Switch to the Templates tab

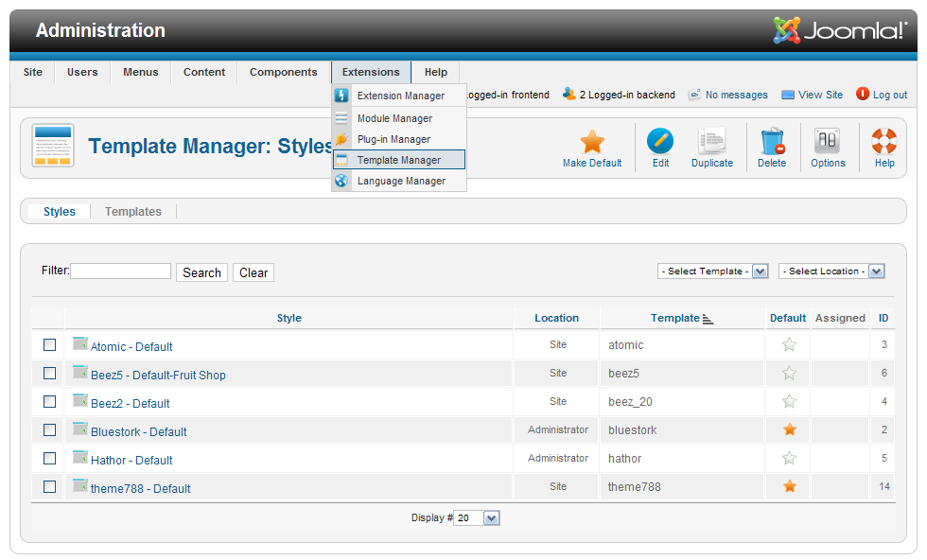[133, 212]
